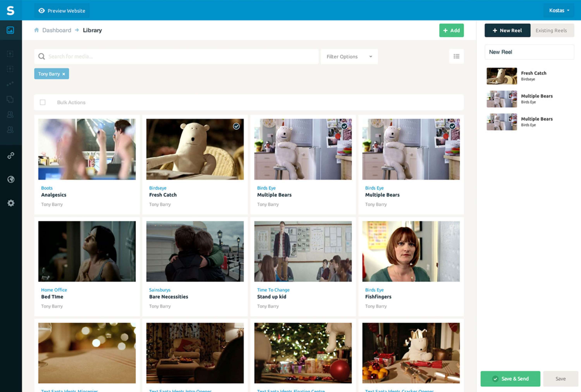Open the settings gear in sidebar
The width and height of the screenshot is (581, 392).
point(11,203)
